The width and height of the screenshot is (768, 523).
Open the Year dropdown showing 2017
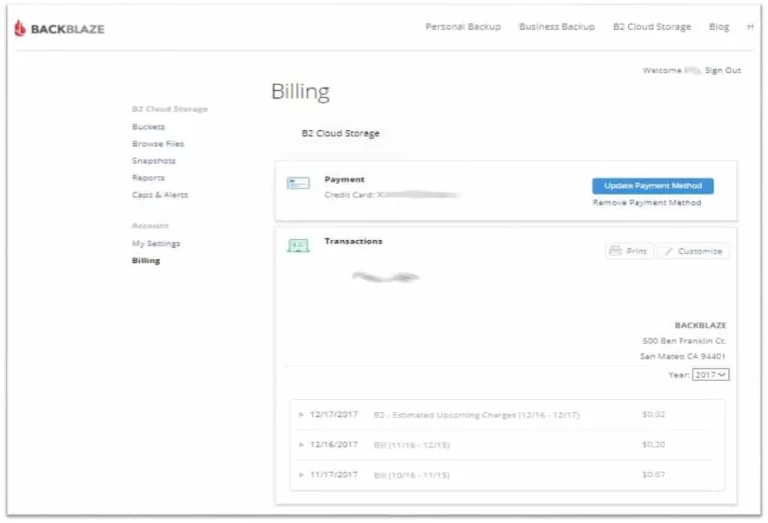point(710,375)
